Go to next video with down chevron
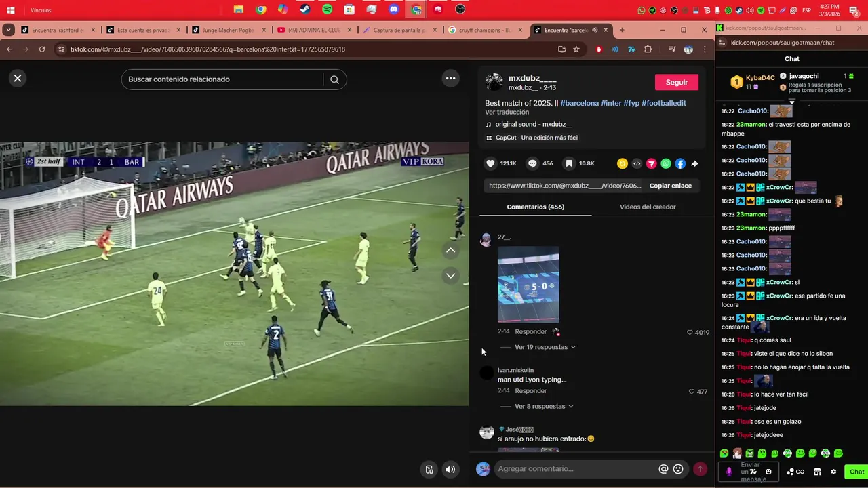 point(450,276)
